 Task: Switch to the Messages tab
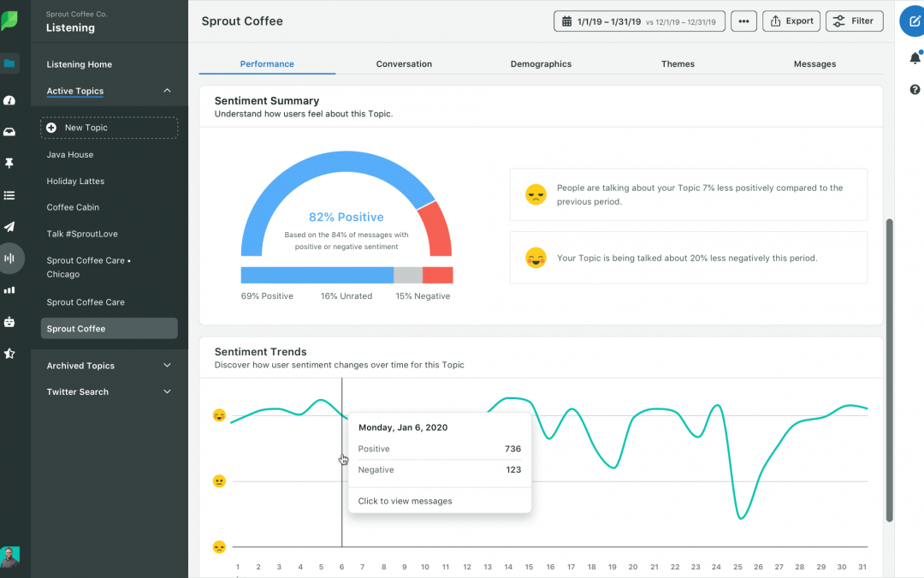coord(814,63)
